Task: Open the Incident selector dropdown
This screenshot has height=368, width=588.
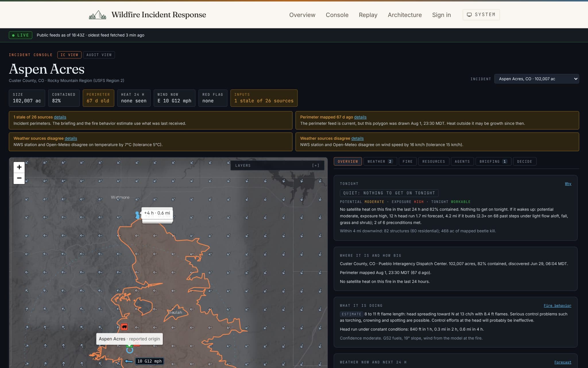Action: tap(536, 79)
